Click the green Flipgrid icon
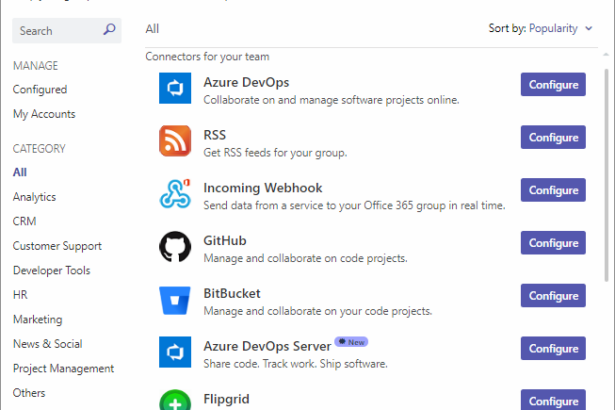The height and width of the screenshot is (410, 615). coord(175,399)
